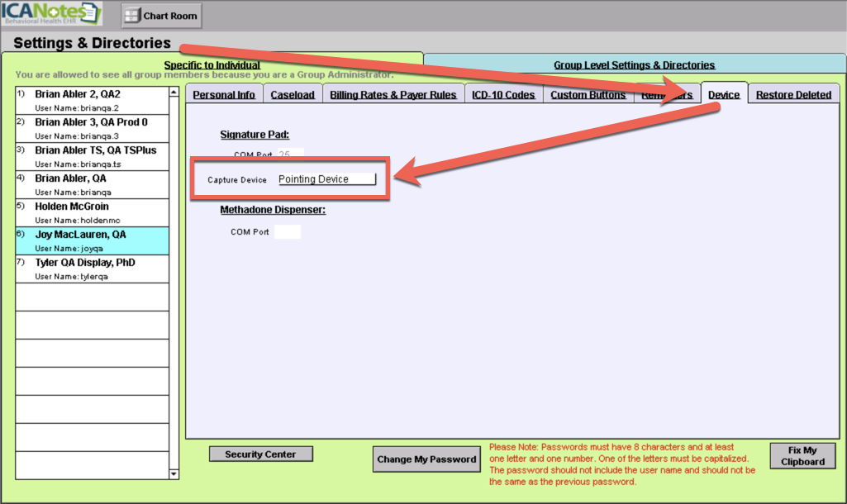Screen dimensions: 847x504
Task: Open the Chart Room button
Action: coord(161,16)
